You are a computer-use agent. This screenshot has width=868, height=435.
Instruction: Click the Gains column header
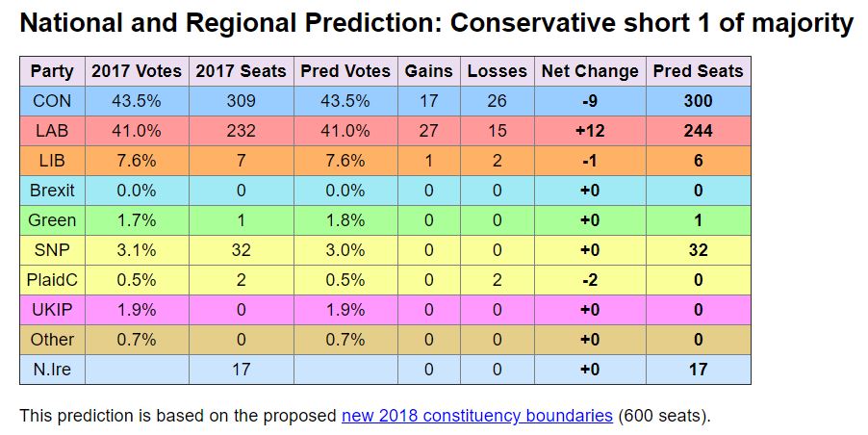(428, 71)
